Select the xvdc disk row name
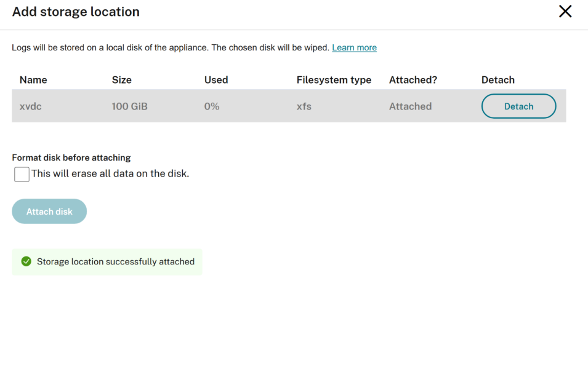 [31, 106]
